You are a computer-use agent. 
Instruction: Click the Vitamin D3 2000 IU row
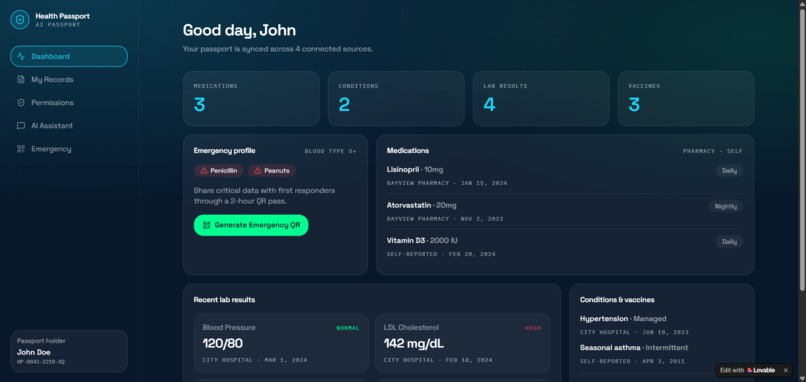click(565, 247)
